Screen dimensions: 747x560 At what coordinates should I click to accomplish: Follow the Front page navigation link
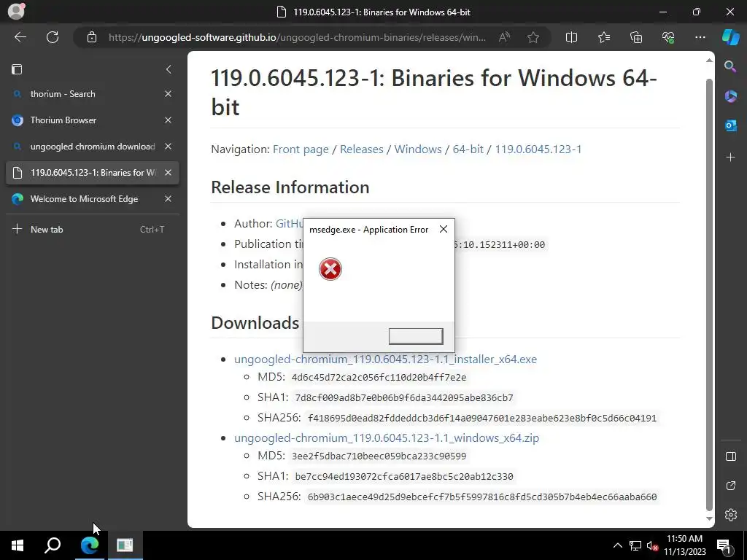pyautogui.click(x=301, y=149)
